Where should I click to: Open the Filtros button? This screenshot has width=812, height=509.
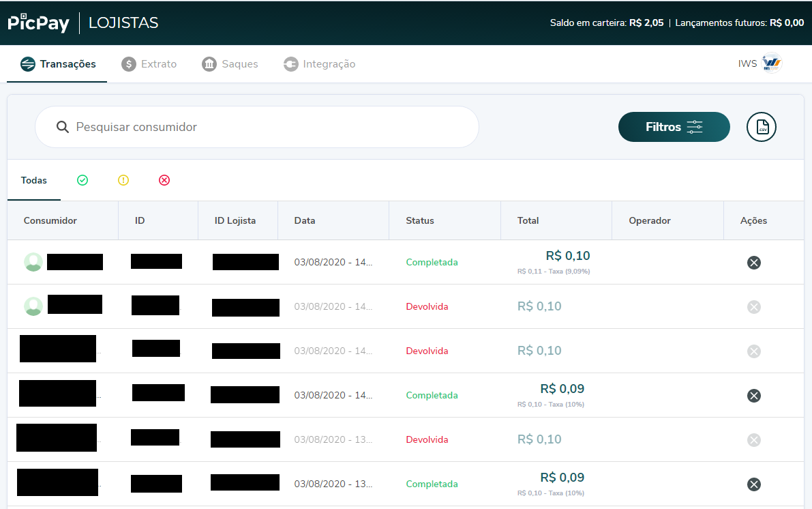(x=674, y=127)
